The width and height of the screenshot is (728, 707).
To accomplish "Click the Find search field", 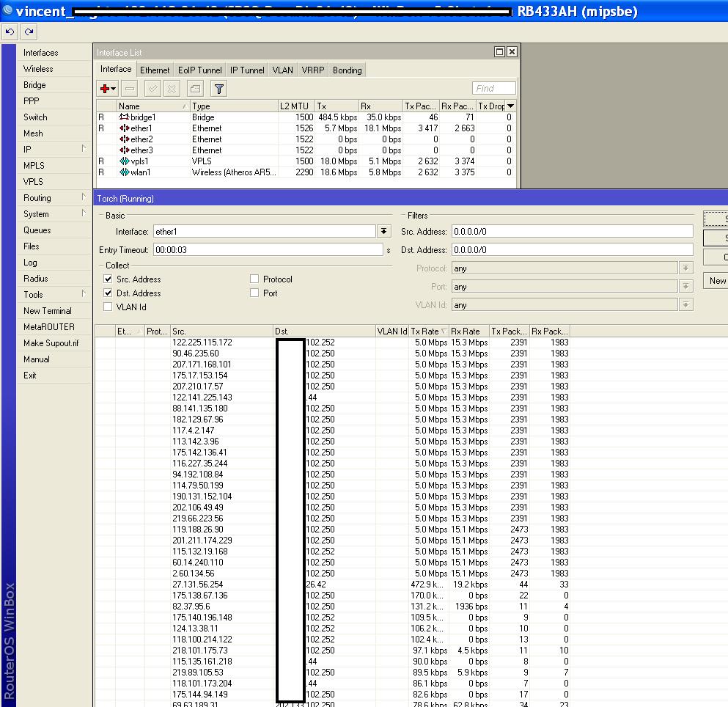I will [x=494, y=89].
